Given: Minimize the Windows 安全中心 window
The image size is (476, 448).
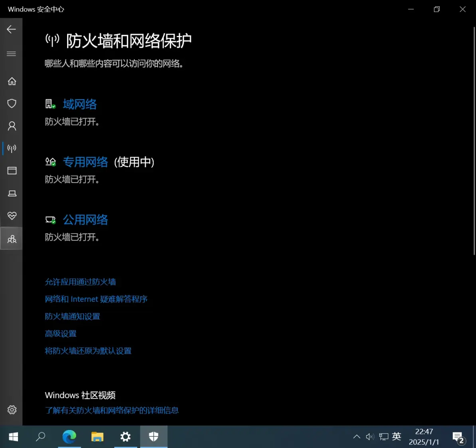Looking at the screenshot, I should (411, 9).
